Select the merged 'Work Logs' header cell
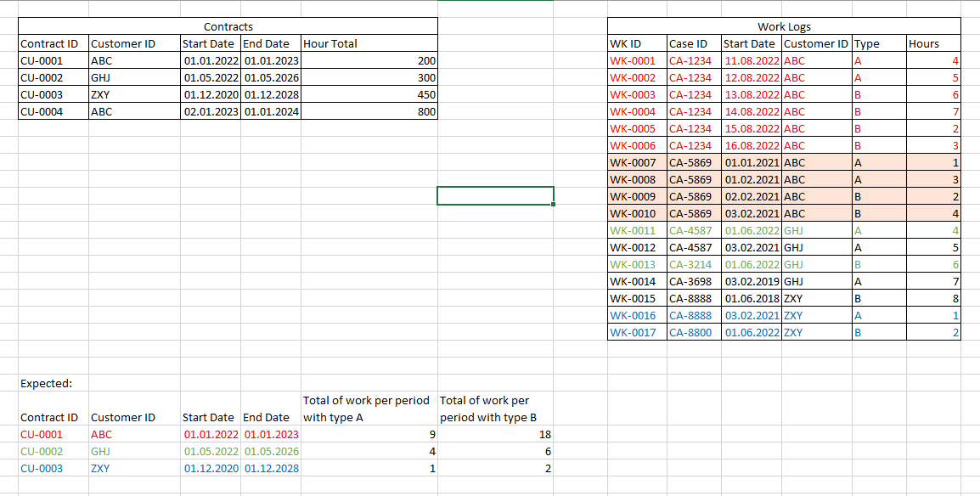Screen dimensions: 980x496 coord(784,27)
